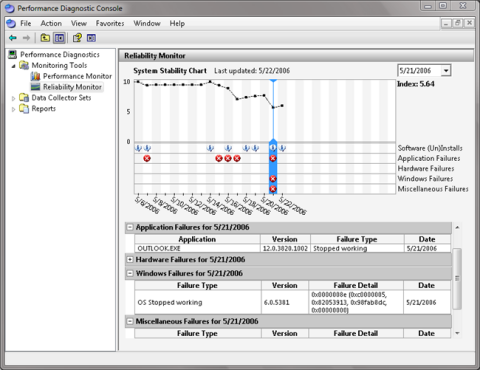
Task: Click the Up one level folder icon
Action: point(45,38)
